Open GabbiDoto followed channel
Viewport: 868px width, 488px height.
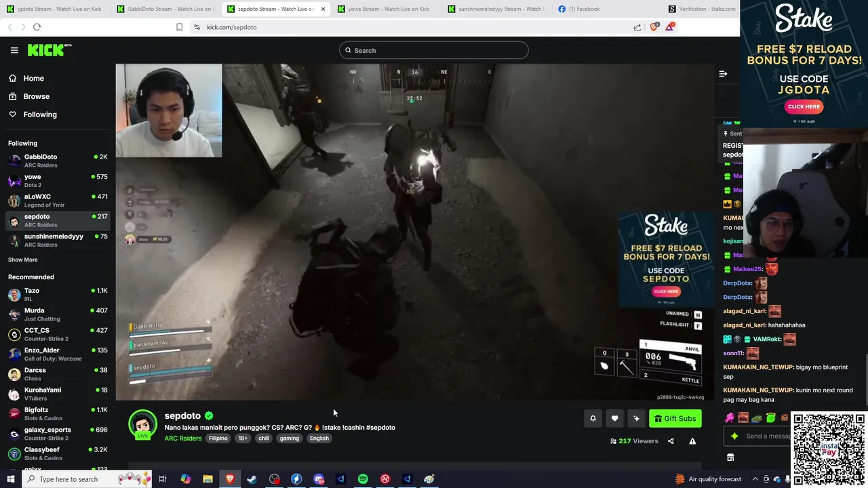point(58,161)
